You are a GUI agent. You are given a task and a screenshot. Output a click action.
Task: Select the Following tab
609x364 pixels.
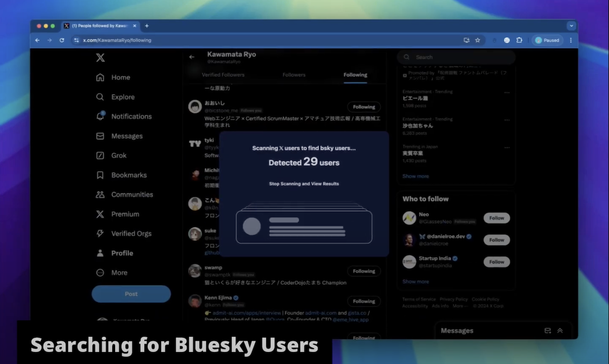355,75
